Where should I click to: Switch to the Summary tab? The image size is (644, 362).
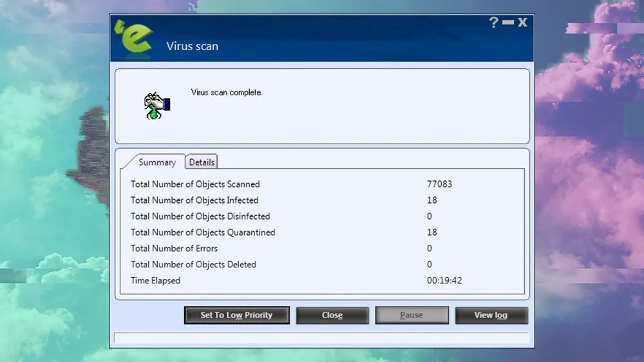point(156,162)
